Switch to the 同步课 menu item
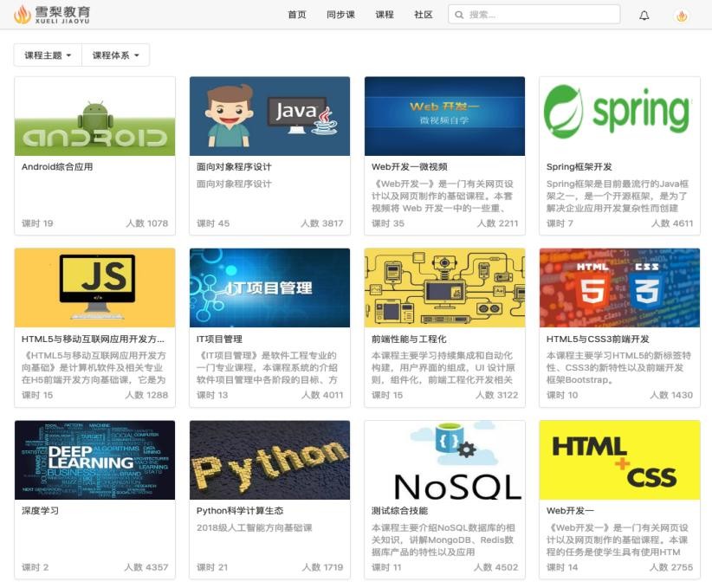 (339, 15)
